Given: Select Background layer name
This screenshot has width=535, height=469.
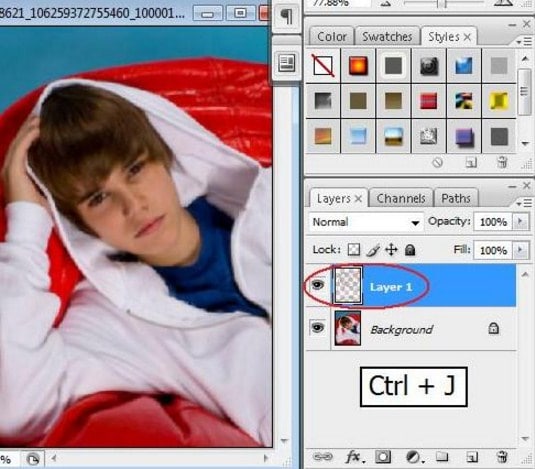Looking at the screenshot, I should pyautogui.click(x=402, y=330).
